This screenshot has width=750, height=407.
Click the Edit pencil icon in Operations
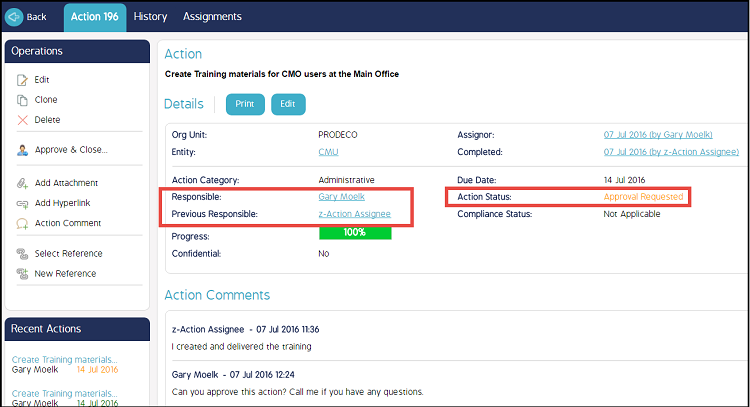[x=22, y=80]
